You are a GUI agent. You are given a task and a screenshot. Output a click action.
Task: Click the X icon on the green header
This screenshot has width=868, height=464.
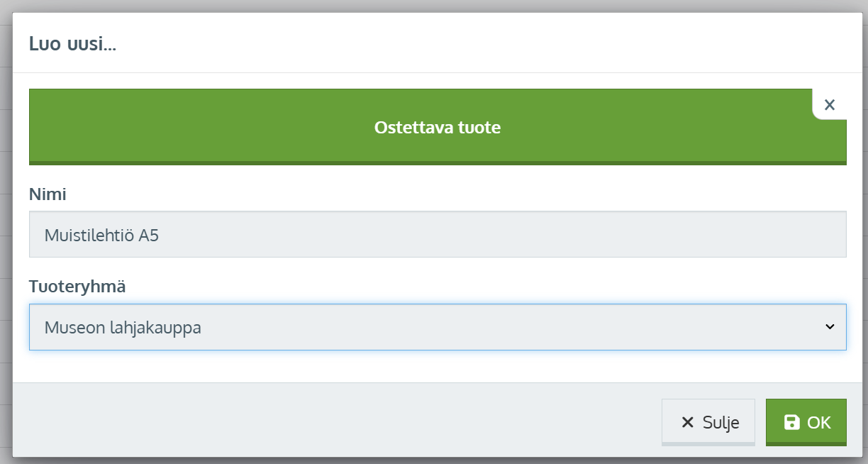click(x=829, y=105)
